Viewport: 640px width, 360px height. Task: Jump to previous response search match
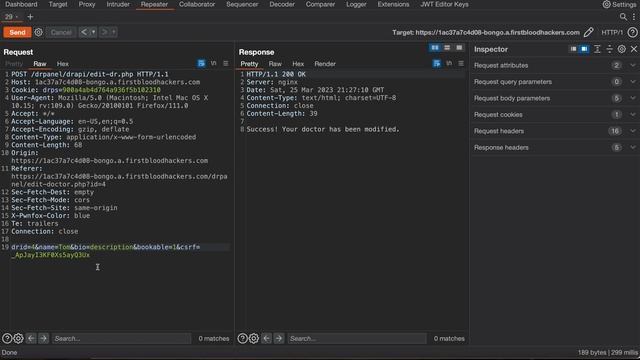pos(267,338)
